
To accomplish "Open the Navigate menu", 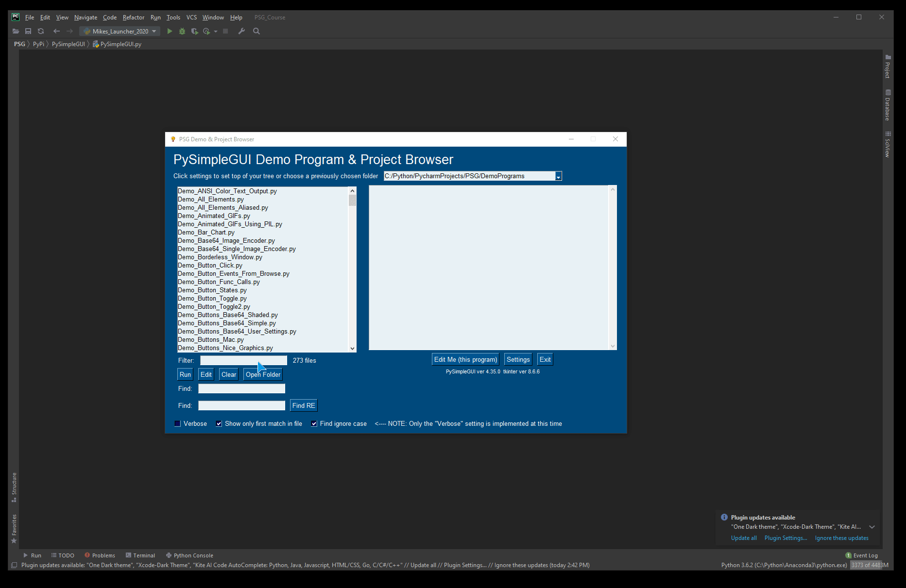I will point(85,17).
